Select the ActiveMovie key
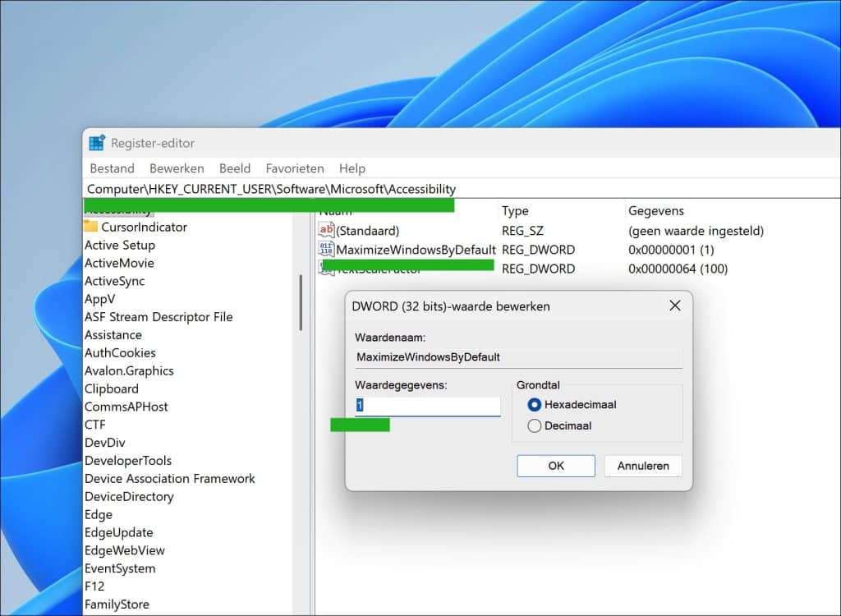Screen dimensions: 841x616 pyautogui.click(x=119, y=263)
